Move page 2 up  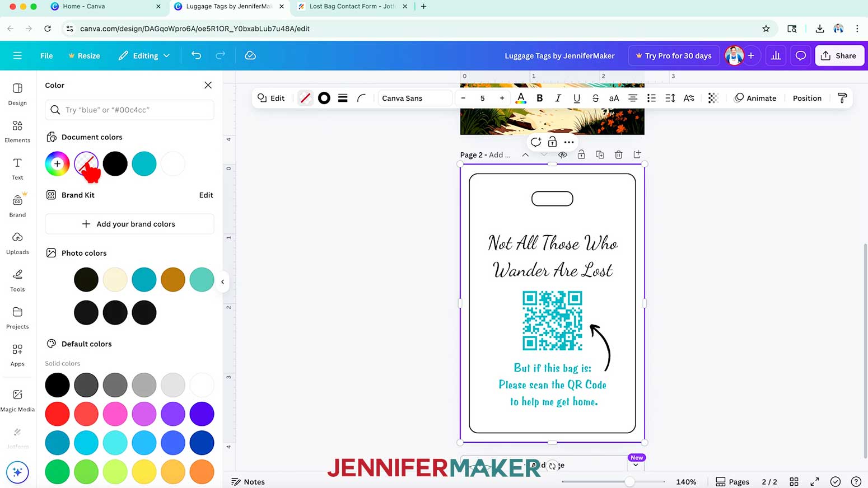coord(525,154)
